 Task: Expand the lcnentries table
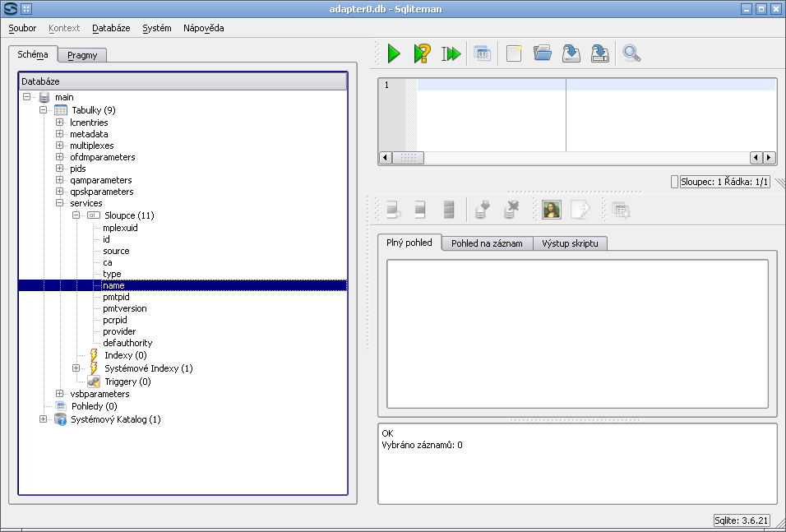(x=60, y=122)
